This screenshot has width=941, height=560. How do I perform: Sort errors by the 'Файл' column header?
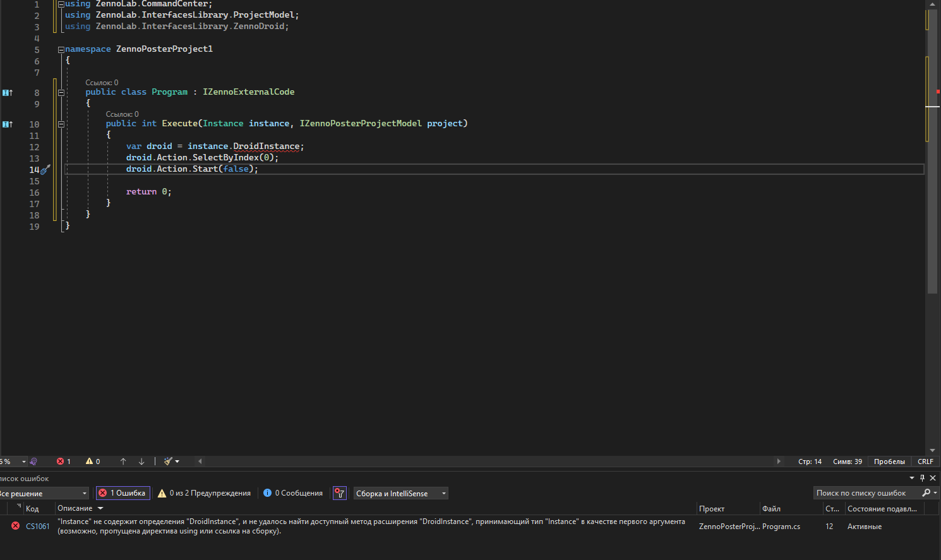pos(771,508)
